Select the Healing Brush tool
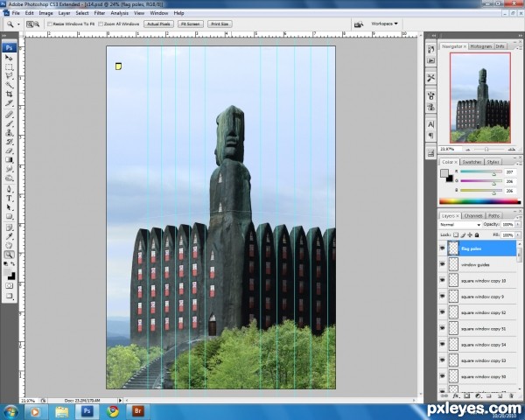 click(x=9, y=115)
